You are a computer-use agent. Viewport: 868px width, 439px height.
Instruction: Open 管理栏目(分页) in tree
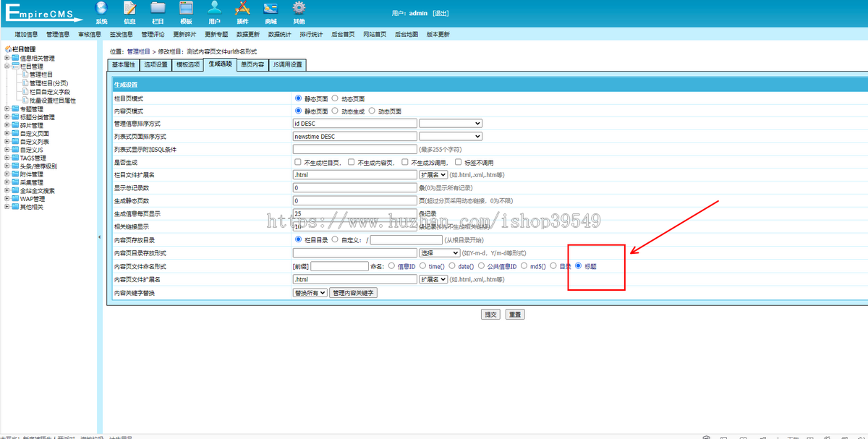click(x=48, y=84)
